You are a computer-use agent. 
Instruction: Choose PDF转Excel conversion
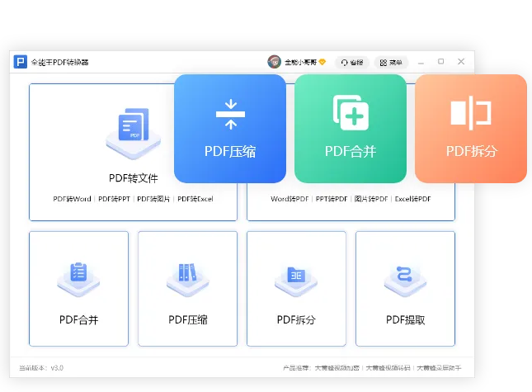(x=195, y=199)
